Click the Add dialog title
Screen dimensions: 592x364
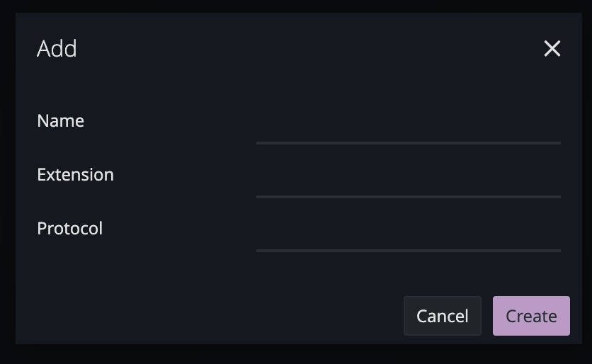[57, 49]
